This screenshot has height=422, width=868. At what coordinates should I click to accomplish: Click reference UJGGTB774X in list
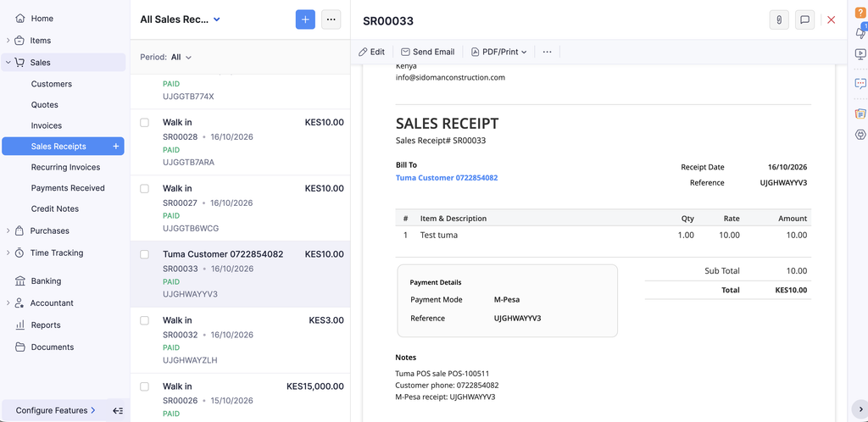188,97
